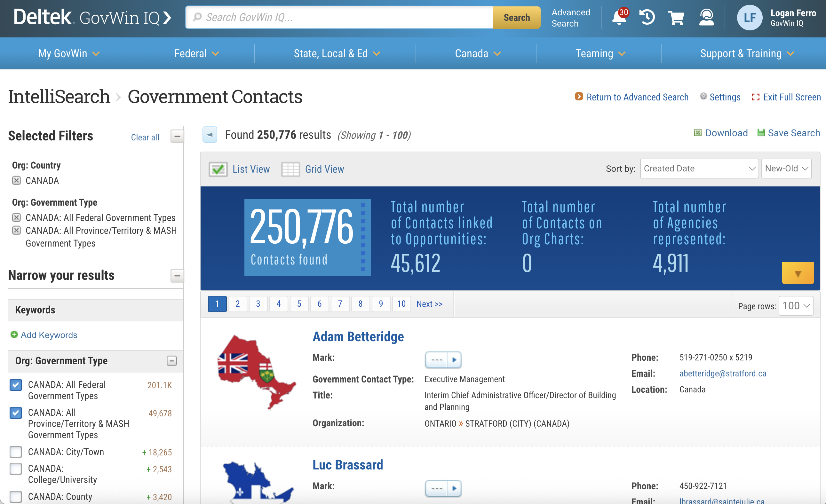This screenshot has height=504, width=826.
Task: Click the LF user avatar
Action: (x=750, y=17)
